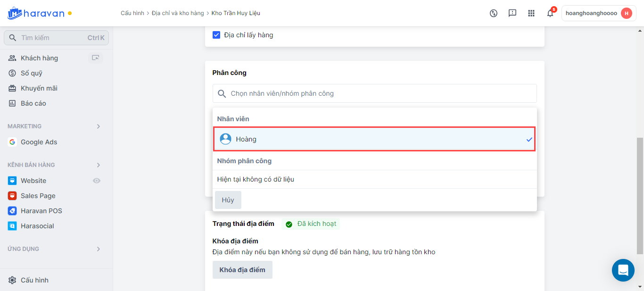The image size is (644, 291).
Task: Uncheck the Địa chỉ lấy hàng checkbox
Action: [x=216, y=35]
